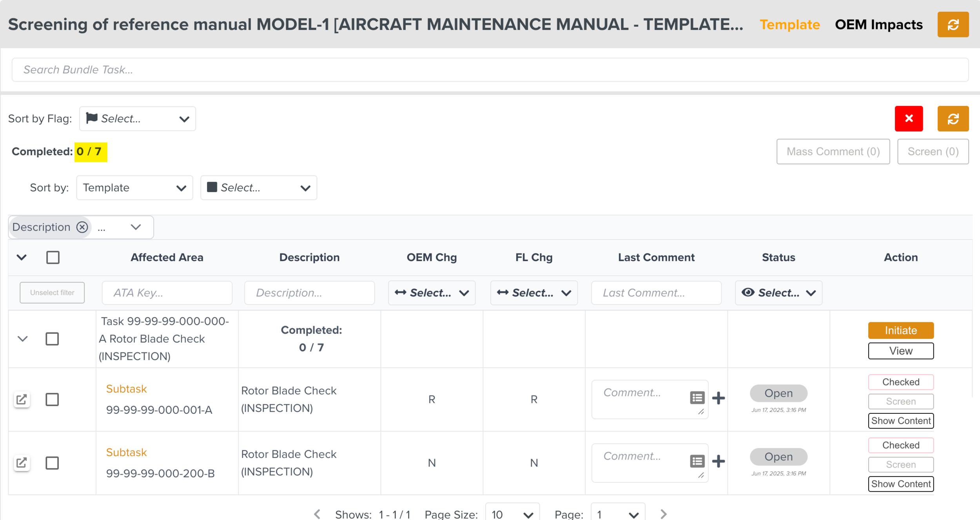
Task: Check the Rotor Blade Check task row checkbox
Action: pyautogui.click(x=52, y=339)
